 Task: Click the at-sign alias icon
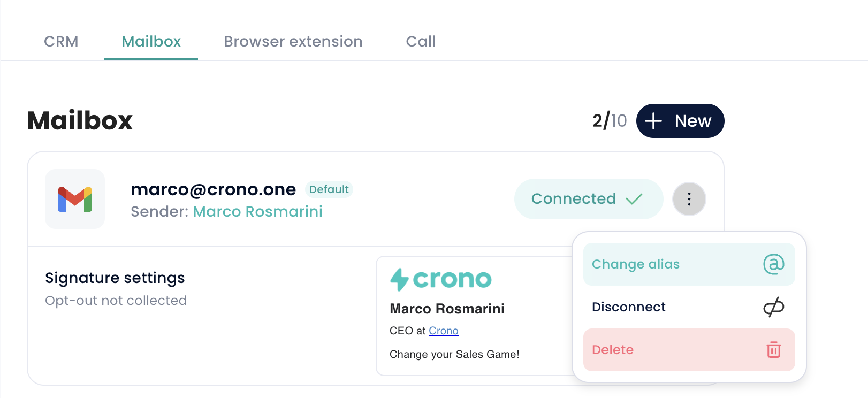click(x=773, y=264)
